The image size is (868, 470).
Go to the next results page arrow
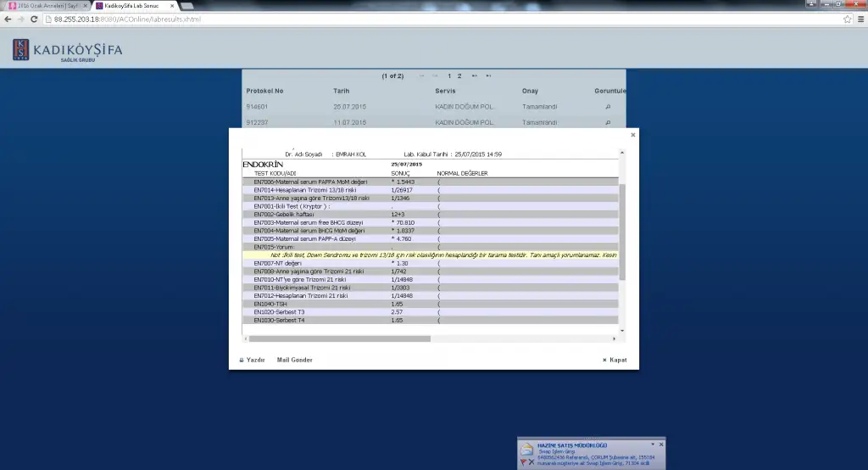click(x=475, y=76)
